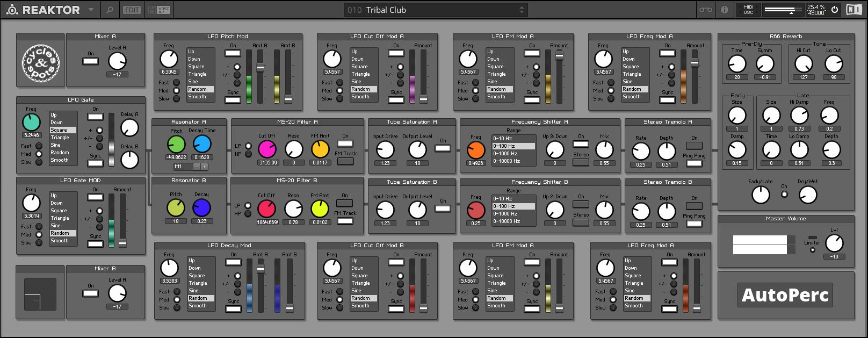Toggle the Mixer B On switch
Image resolution: width=868 pixels, height=338 pixels.
click(x=90, y=293)
